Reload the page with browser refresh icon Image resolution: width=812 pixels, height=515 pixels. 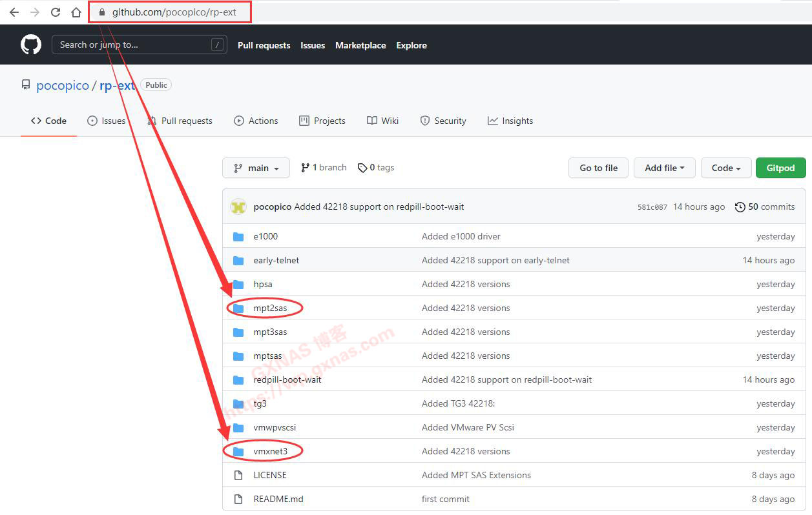(x=56, y=12)
